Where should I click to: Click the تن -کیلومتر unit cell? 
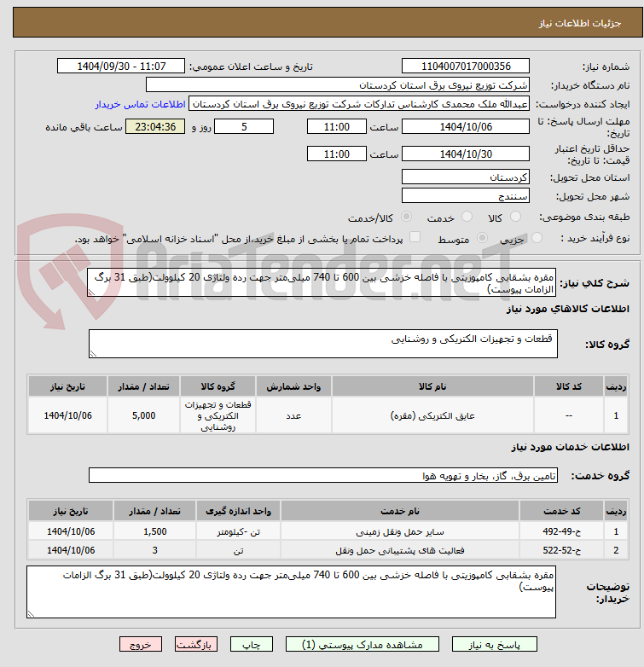pyautogui.click(x=238, y=531)
